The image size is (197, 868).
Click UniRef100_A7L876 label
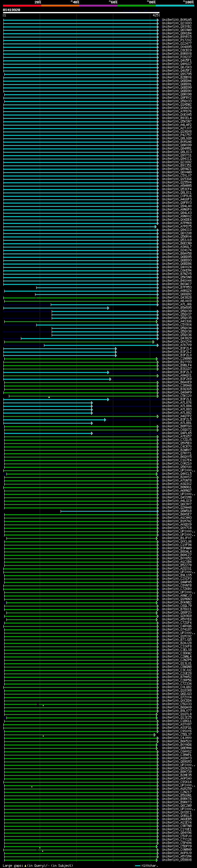[177, 403]
